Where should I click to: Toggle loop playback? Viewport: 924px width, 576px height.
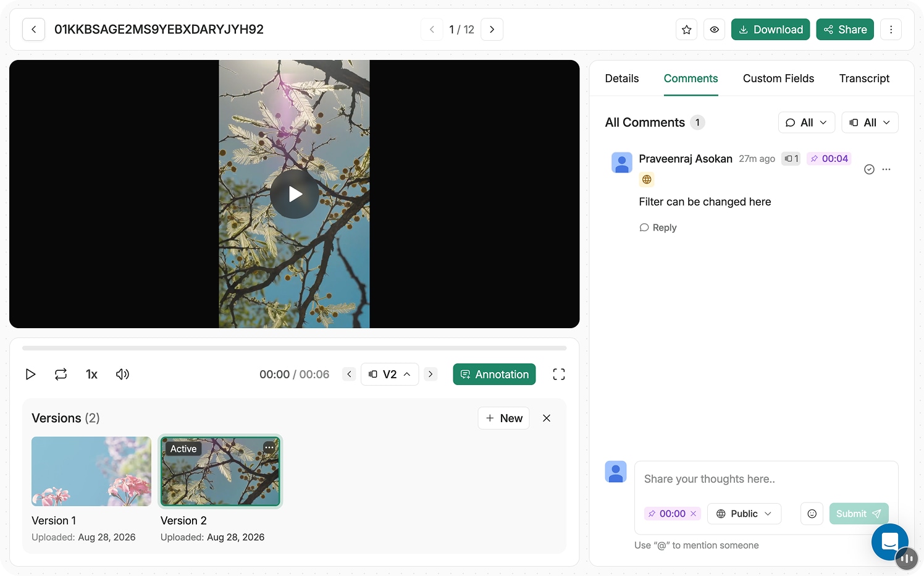pos(61,375)
